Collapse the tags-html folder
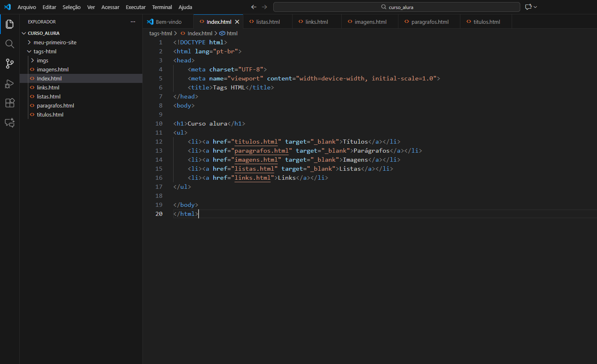The height and width of the screenshot is (364, 597). coord(45,51)
